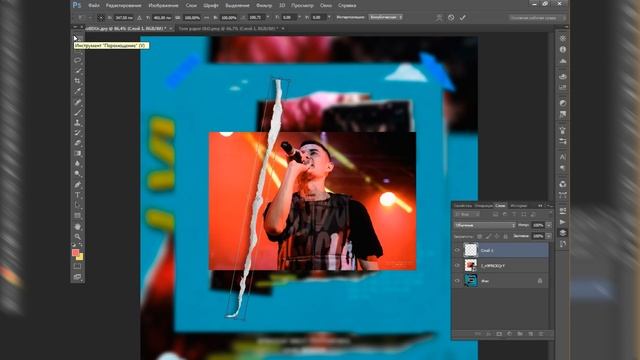Select the Слой 1 layer thumbnail
This screenshot has height=360, width=640.
tap(471, 250)
